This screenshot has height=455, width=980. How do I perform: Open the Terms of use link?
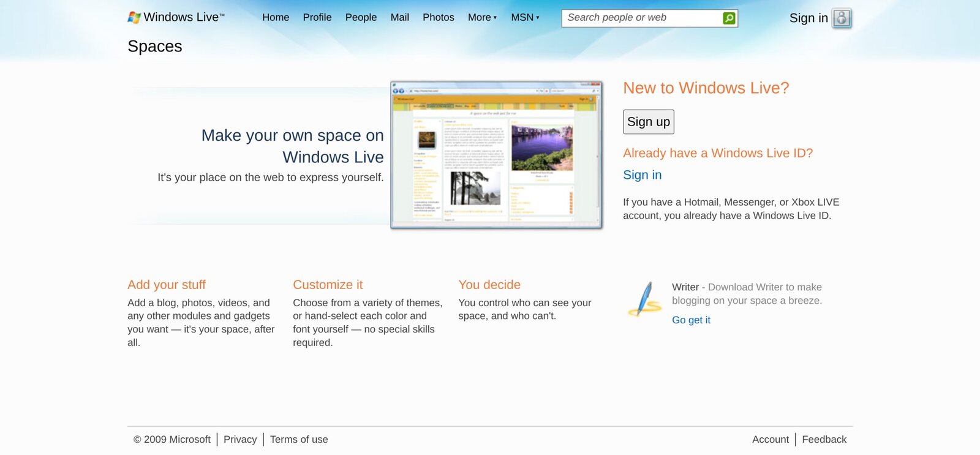[x=299, y=440]
